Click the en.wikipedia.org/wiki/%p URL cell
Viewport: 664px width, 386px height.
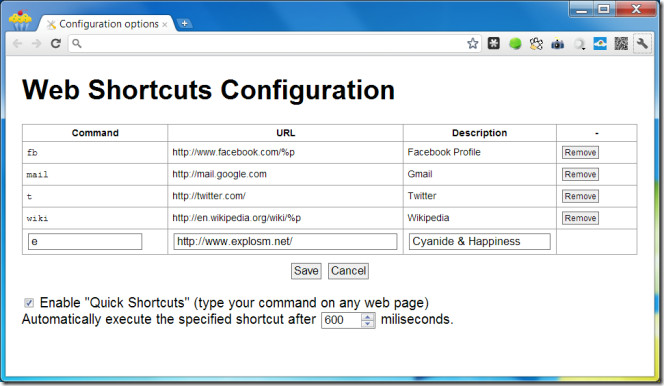click(x=285, y=218)
